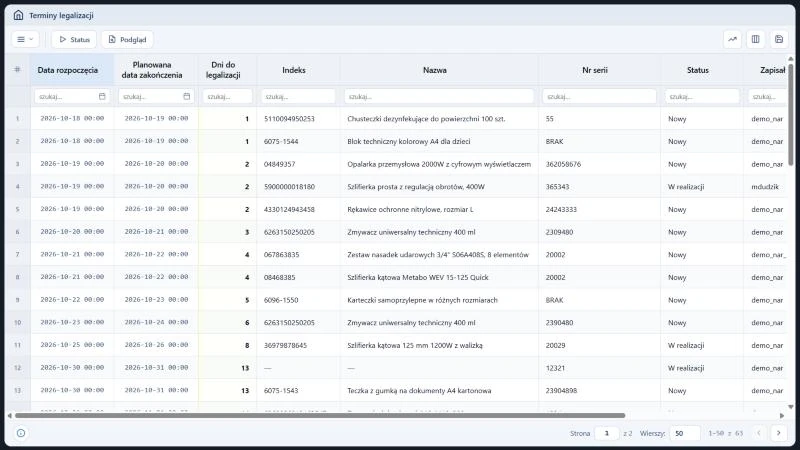Click the hash symbol column header
Viewport: 800px width, 450px height.
(17, 69)
